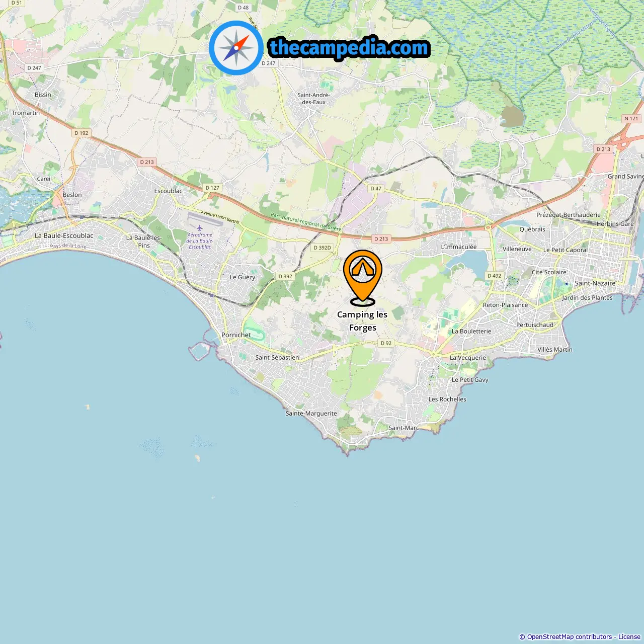Click the Camping les Forges label
Viewport: 644px width, 644px height.
(362, 321)
